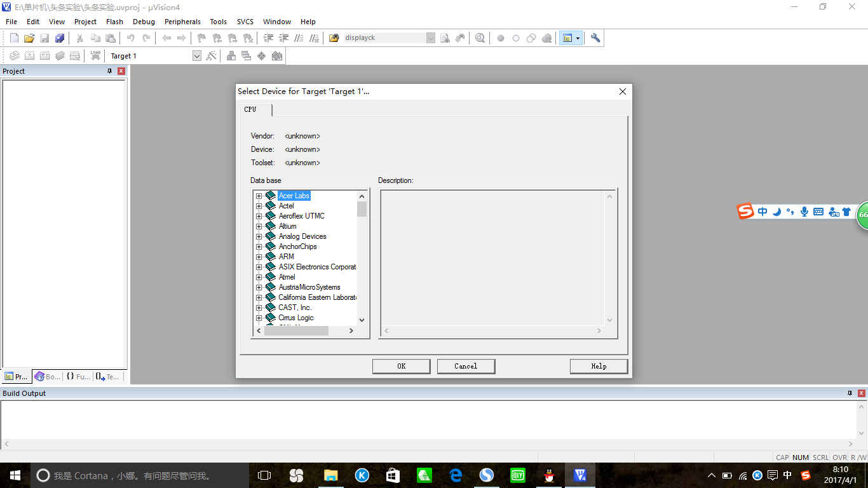The width and height of the screenshot is (868, 488).
Task: Select Atmel in the Data base list
Action: click(287, 277)
